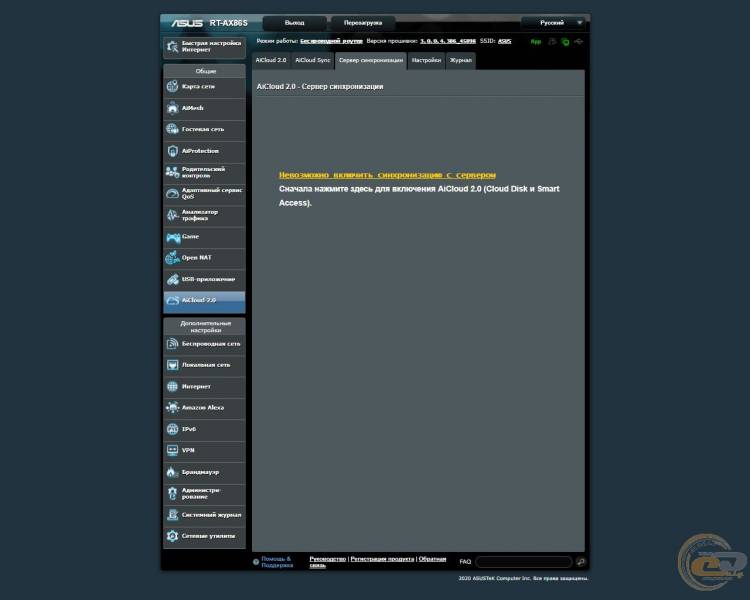The image size is (750, 600).
Task: Select the Amazon Alexa icon
Action: point(172,408)
